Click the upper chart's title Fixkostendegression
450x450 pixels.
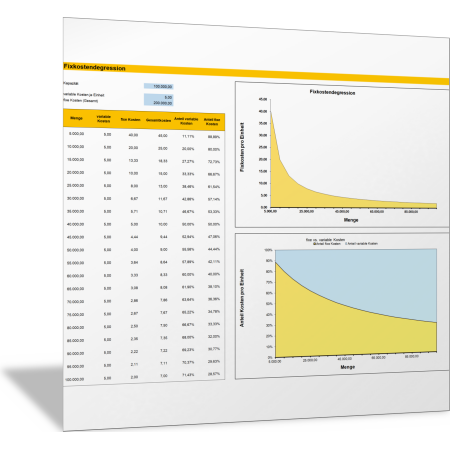click(332, 92)
